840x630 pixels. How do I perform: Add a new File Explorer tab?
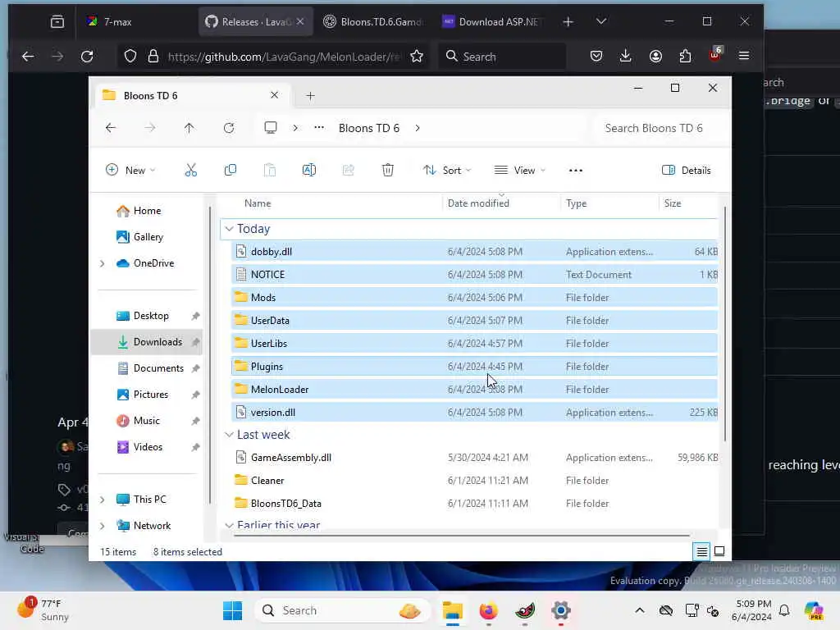click(x=310, y=96)
